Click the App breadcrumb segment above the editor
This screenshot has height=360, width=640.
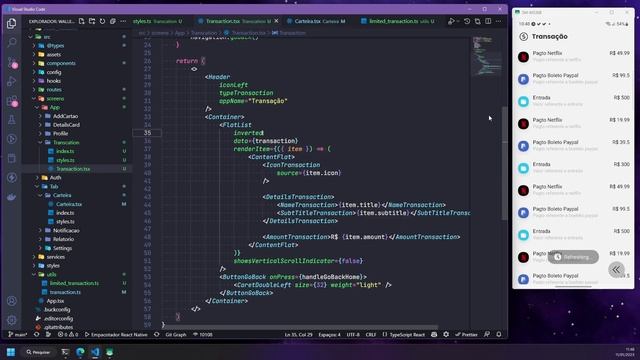tap(180, 33)
